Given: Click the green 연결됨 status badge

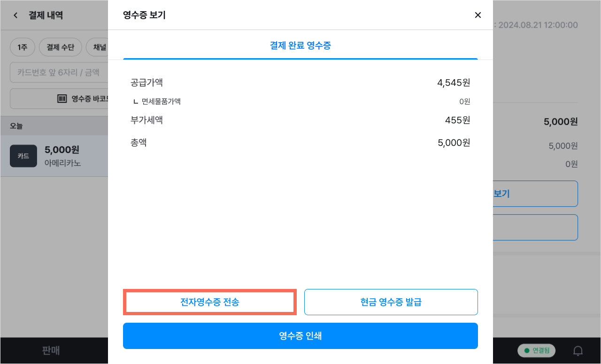Looking at the screenshot, I should 536,350.
